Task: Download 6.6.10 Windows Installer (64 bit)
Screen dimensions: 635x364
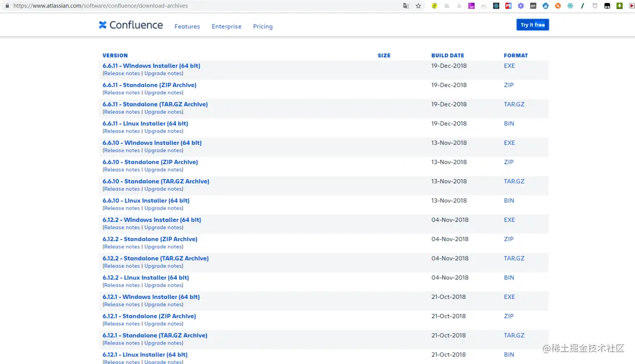Action: [152, 143]
